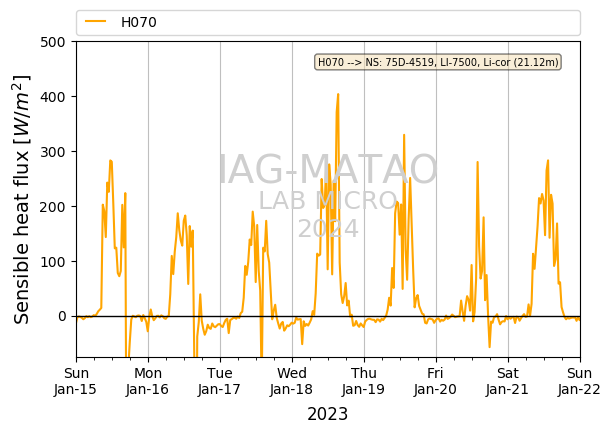Click the H070 legend label

pos(139,22)
